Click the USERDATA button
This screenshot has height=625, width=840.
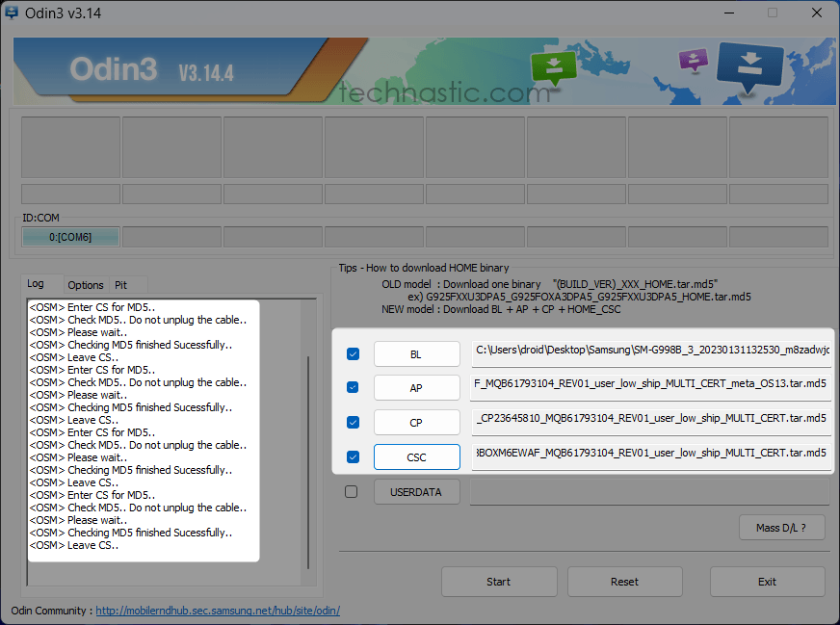(x=417, y=492)
